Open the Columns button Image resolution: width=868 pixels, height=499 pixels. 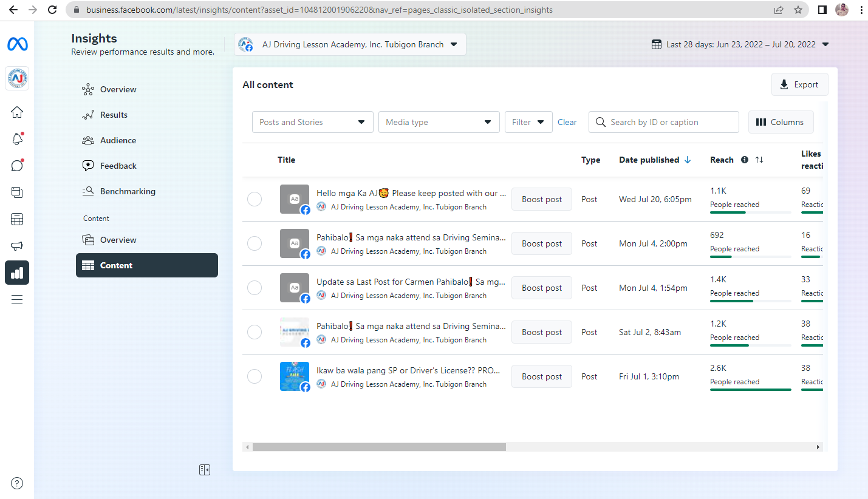(x=781, y=122)
